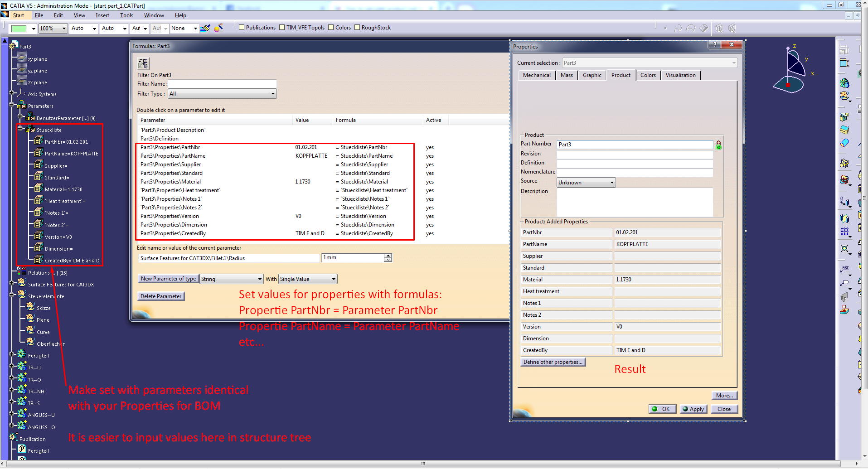The height and width of the screenshot is (469, 868).
Task: Click the Relations node icon in tree
Action: point(21,272)
